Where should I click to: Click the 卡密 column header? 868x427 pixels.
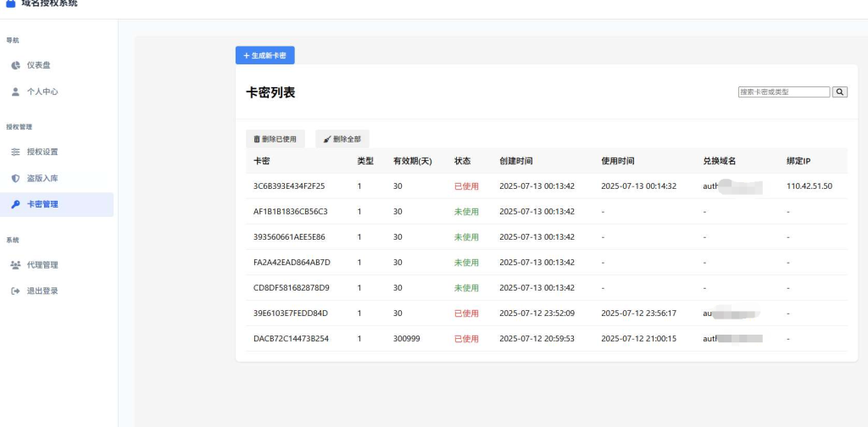click(x=262, y=161)
